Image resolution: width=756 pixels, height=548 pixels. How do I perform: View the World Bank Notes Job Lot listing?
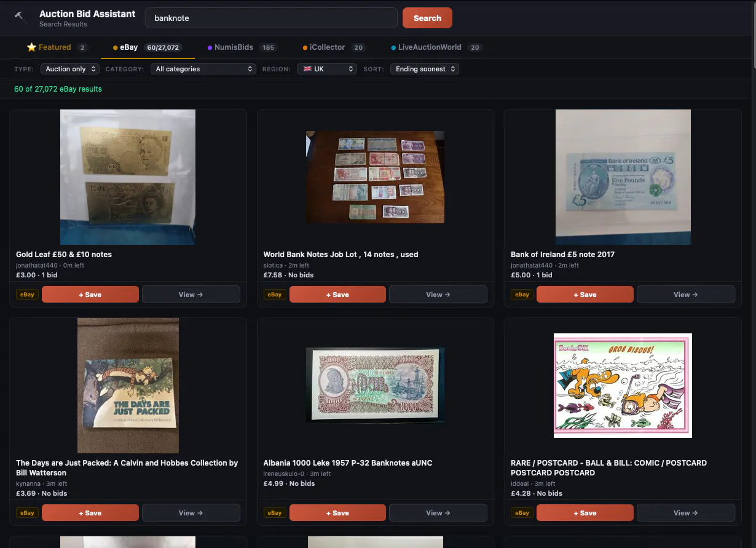438,295
